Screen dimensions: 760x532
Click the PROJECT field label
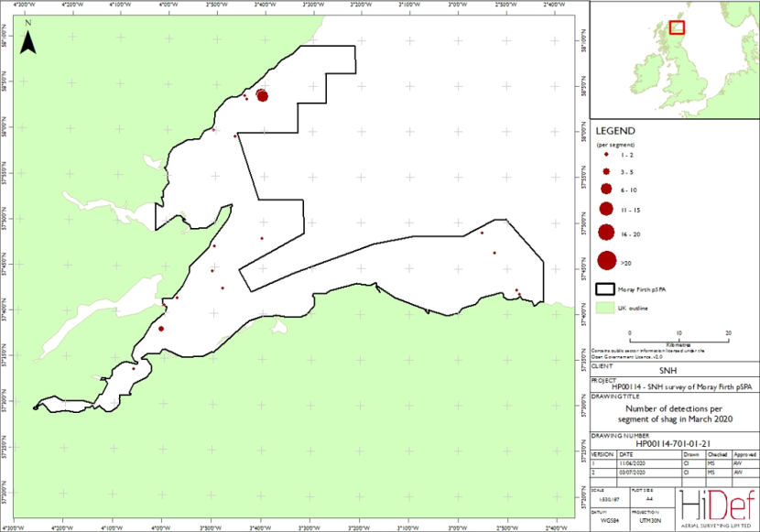click(603, 381)
